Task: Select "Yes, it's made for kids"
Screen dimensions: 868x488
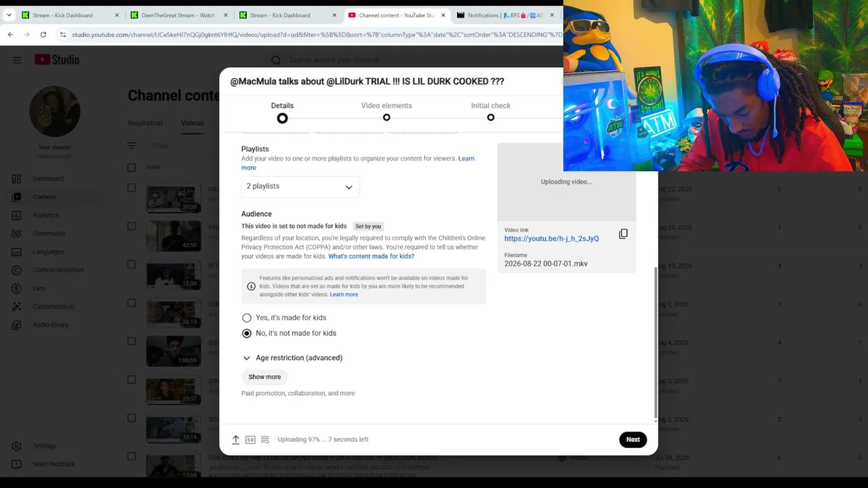Action: 247,318
